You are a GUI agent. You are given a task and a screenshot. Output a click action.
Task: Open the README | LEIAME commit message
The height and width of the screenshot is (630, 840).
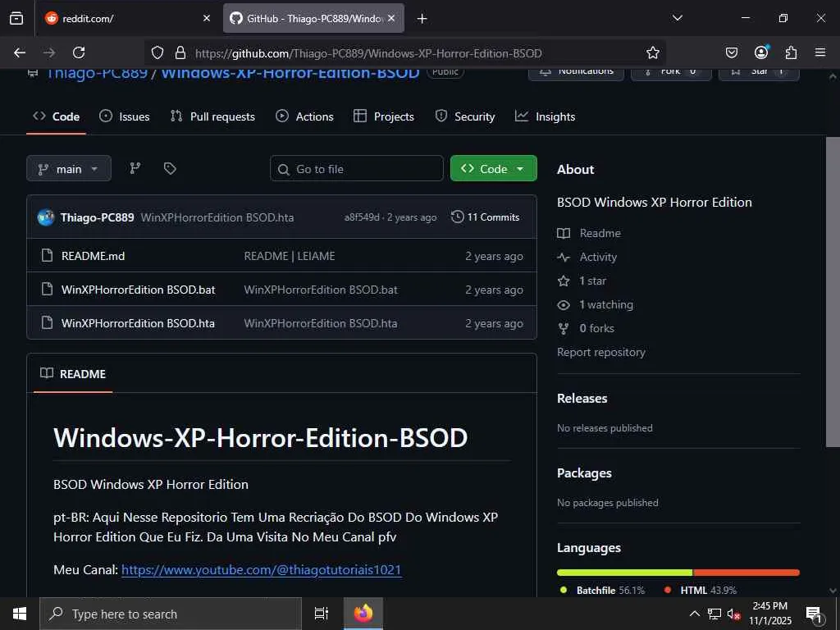(290, 256)
